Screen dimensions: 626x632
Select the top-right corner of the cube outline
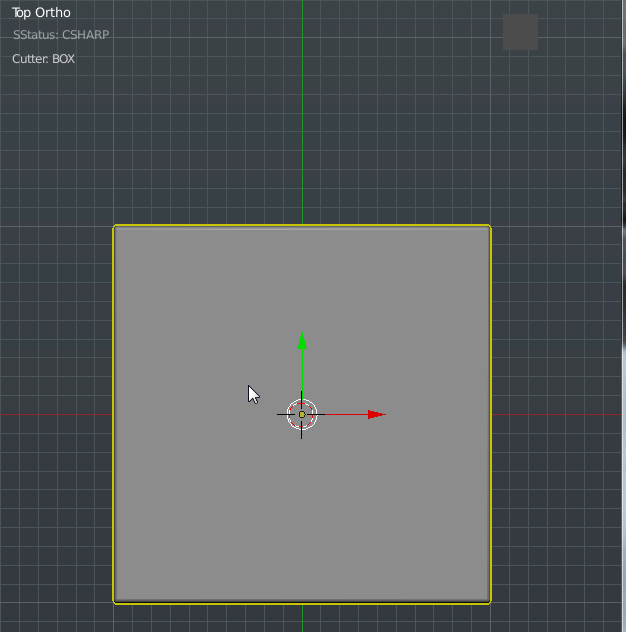point(489,227)
